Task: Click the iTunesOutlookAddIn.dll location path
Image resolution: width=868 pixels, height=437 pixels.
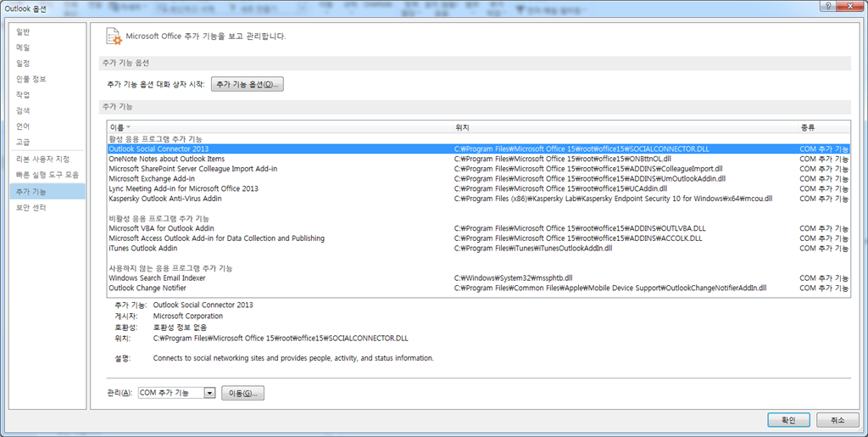Action: pos(533,248)
